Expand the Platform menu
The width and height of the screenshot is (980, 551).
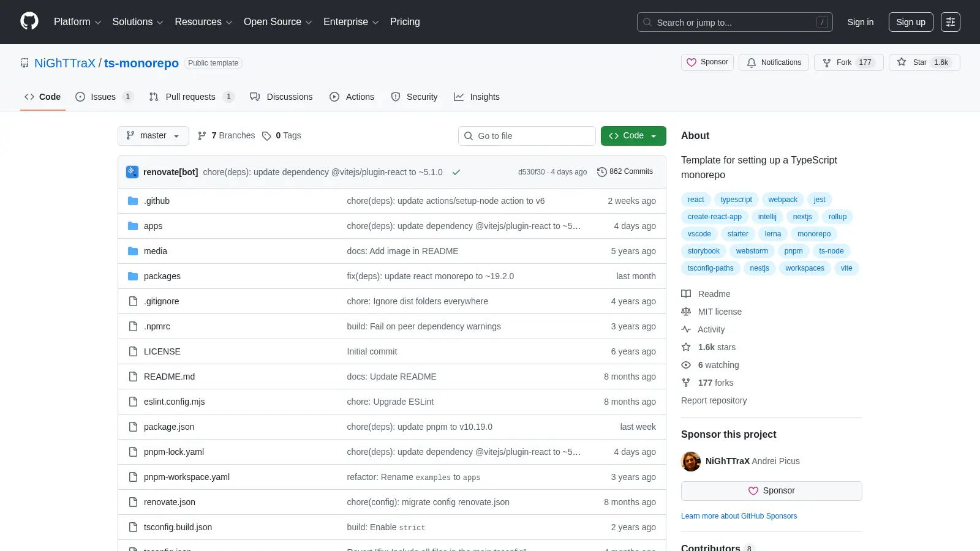[77, 22]
